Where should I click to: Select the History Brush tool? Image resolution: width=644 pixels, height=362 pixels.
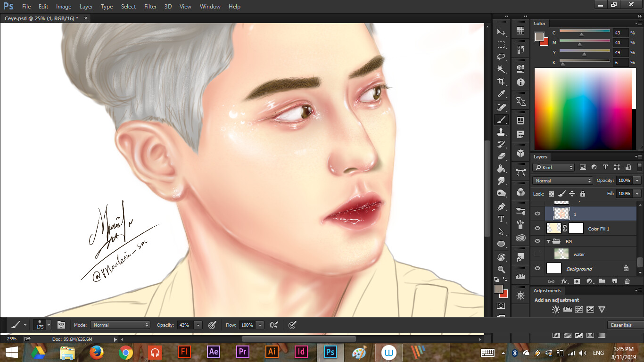[501, 144]
